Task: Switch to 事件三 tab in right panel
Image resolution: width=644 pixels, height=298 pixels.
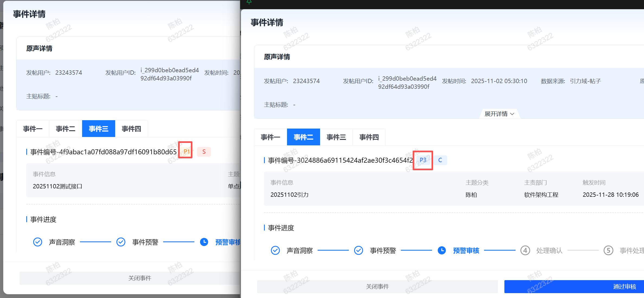Action: tap(336, 137)
